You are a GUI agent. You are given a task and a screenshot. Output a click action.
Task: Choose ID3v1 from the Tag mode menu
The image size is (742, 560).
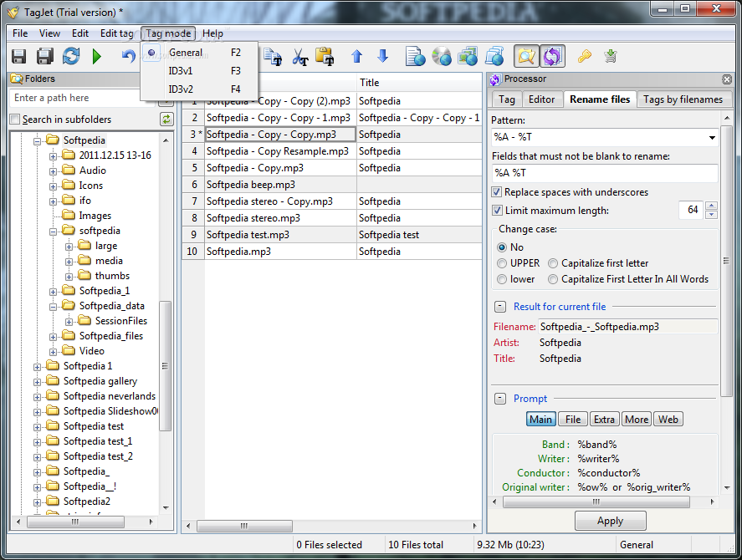click(x=199, y=71)
